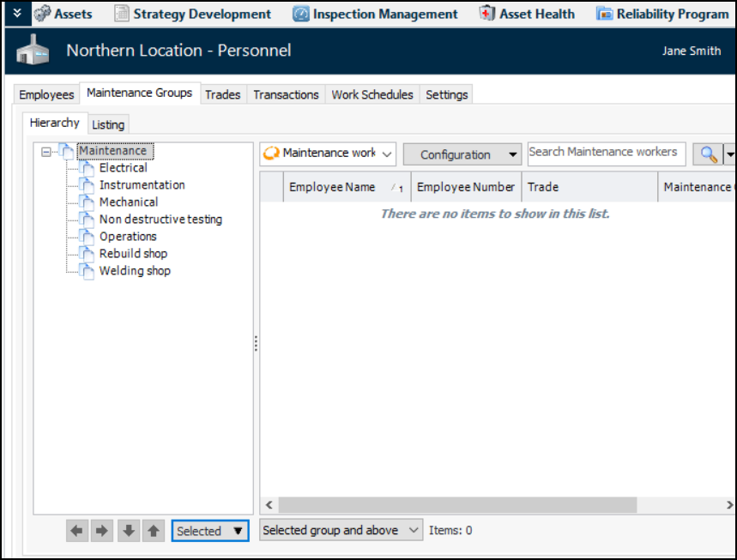Click the Welding shop folder icon

tap(87, 271)
